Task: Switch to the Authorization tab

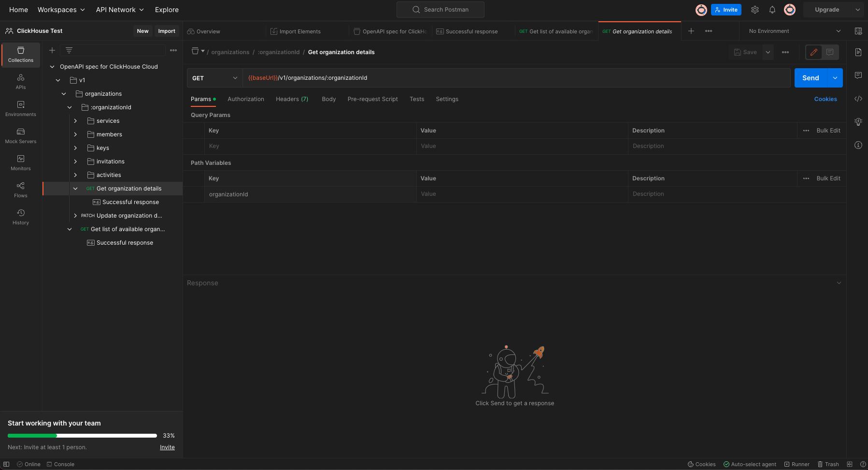Action: click(x=246, y=99)
